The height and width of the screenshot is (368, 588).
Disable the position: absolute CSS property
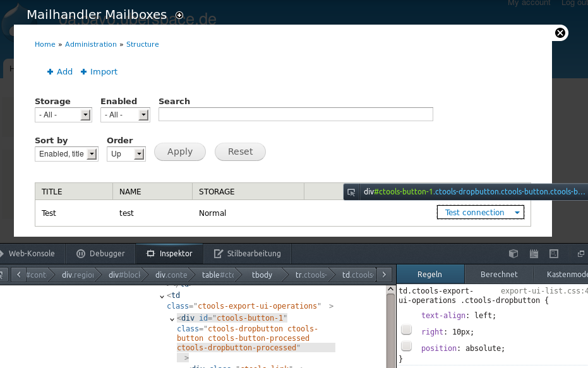coord(406,345)
